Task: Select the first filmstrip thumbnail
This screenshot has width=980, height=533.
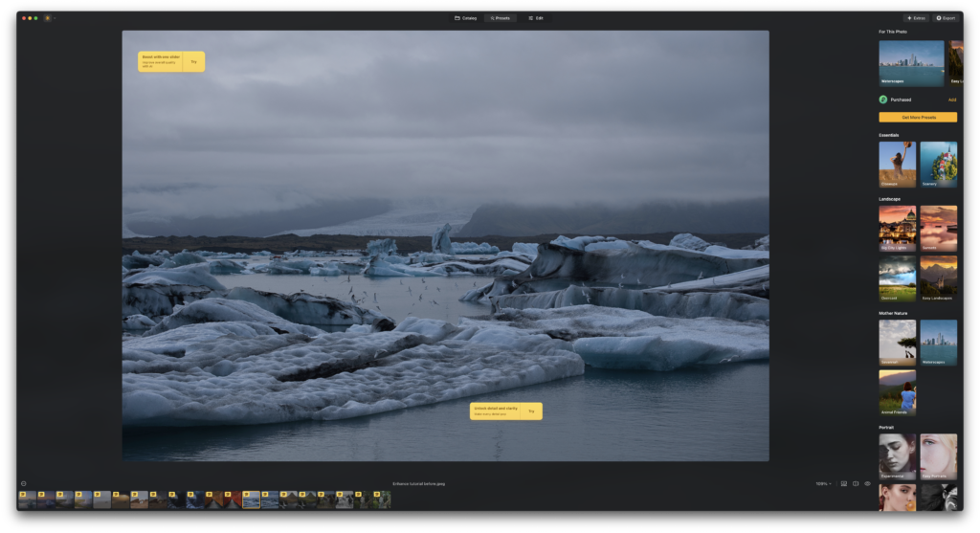Action: (27, 500)
